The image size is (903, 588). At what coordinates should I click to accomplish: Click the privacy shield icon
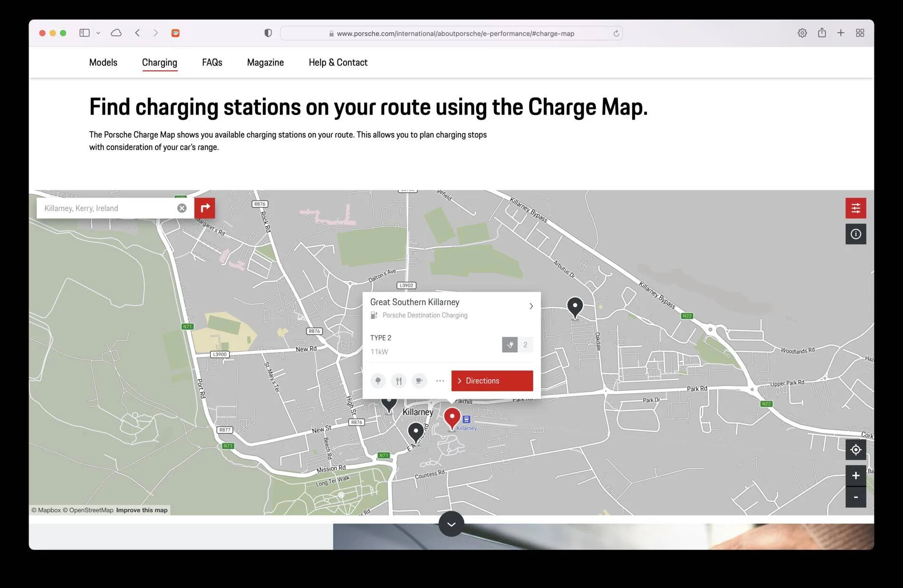(x=268, y=33)
